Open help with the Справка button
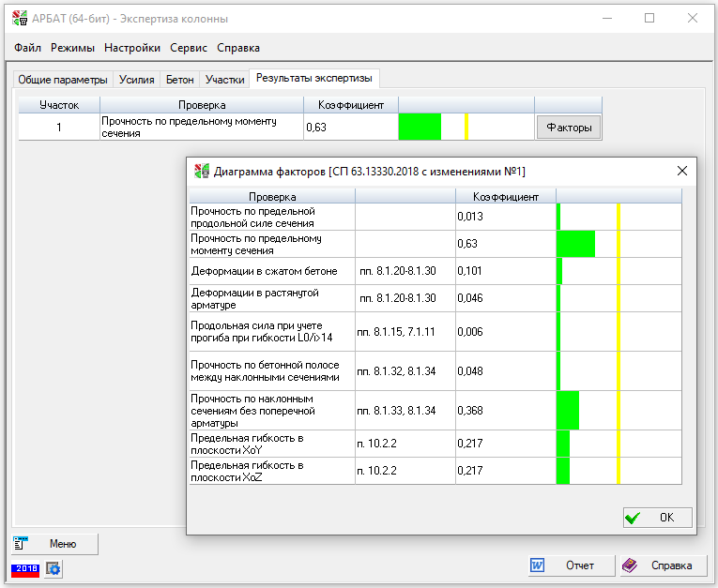This screenshot has height=588, width=718. pos(661,565)
